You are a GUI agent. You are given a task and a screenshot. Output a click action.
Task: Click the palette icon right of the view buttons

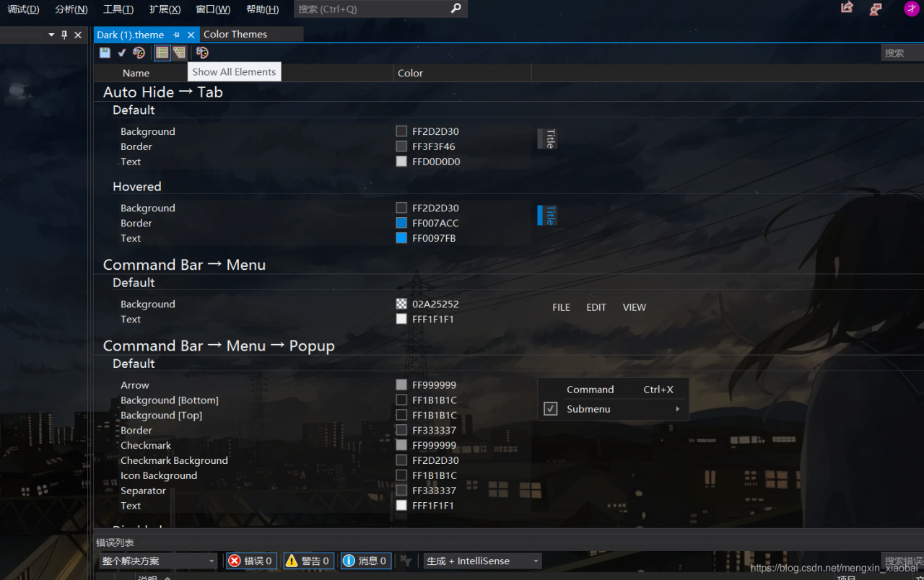point(202,53)
